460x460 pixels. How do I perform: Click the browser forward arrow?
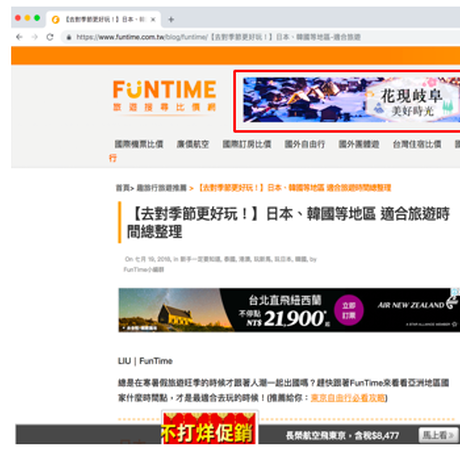click(35, 37)
